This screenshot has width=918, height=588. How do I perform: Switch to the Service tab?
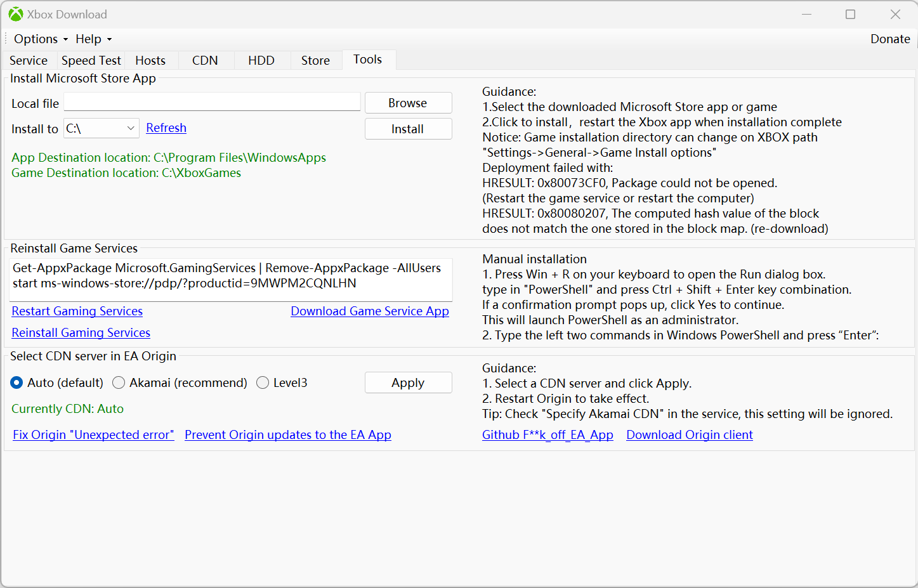[x=29, y=60]
